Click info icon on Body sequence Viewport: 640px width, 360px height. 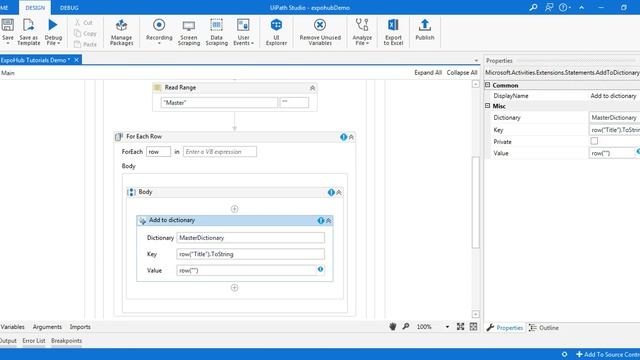[331, 192]
